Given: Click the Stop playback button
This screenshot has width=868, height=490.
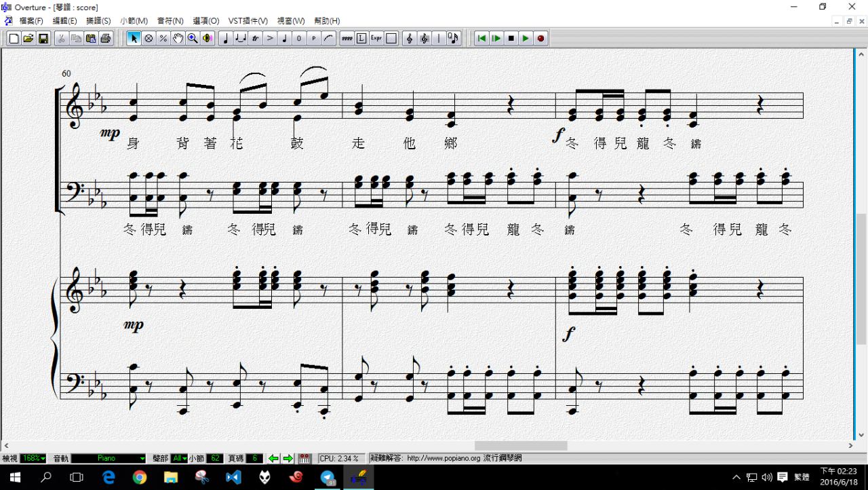Looking at the screenshot, I should coord(511,39).
